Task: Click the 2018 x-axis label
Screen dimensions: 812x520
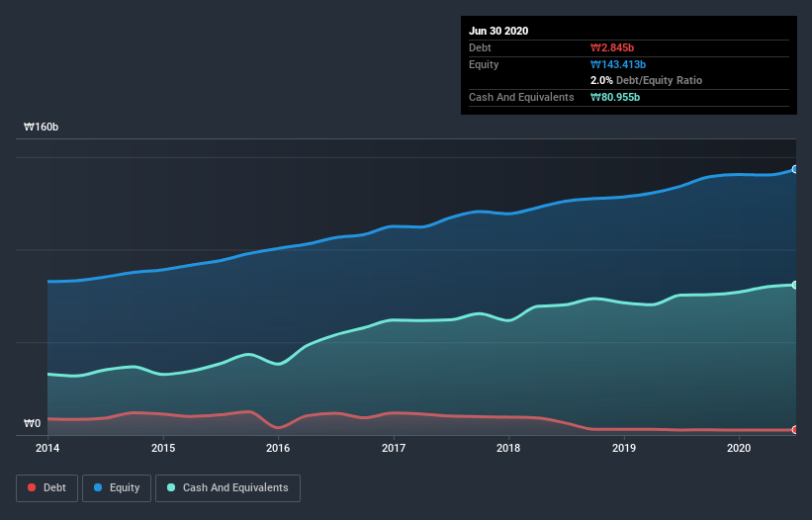Action: (508, 448)
